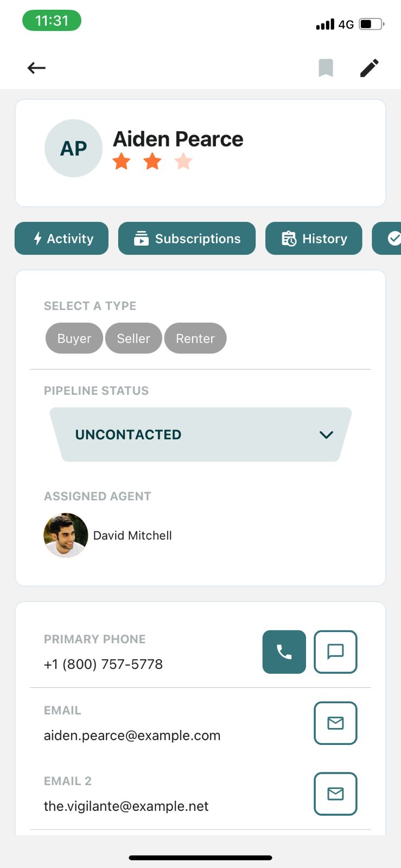The width and height of the screenshot is (401, 868).
Task: Set rating with the third star
Action: [x=183, y=161]
